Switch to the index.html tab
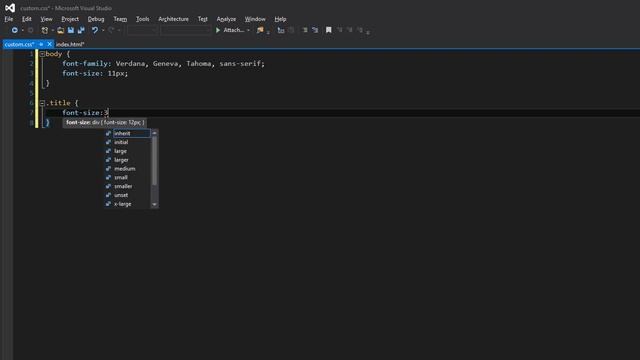Image resolution: width=640 pixels, height=360 pixels. [x=70, y=44]
